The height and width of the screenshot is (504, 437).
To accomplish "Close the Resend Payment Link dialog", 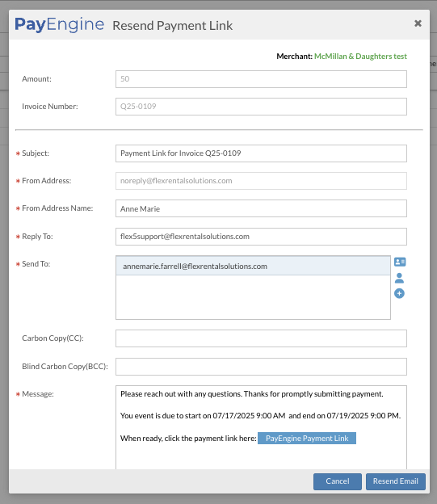I will pyautogui.click(x=418, y=23).
